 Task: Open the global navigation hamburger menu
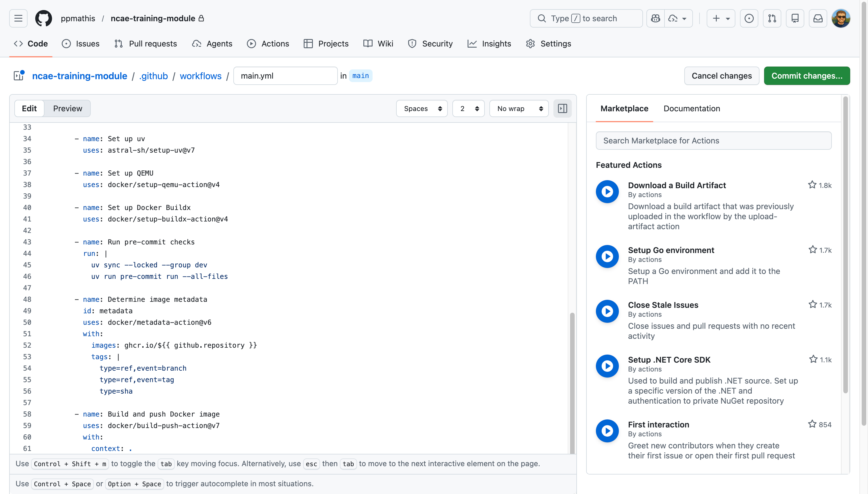(x=18, y=18)
